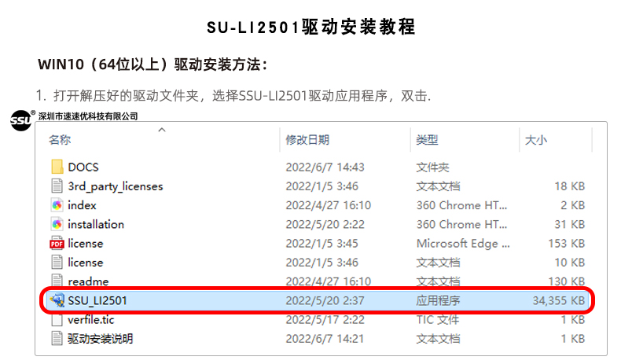Click the 文件夹 type cell of DOCS
The image size is (621, 364).
coord(433,167)
